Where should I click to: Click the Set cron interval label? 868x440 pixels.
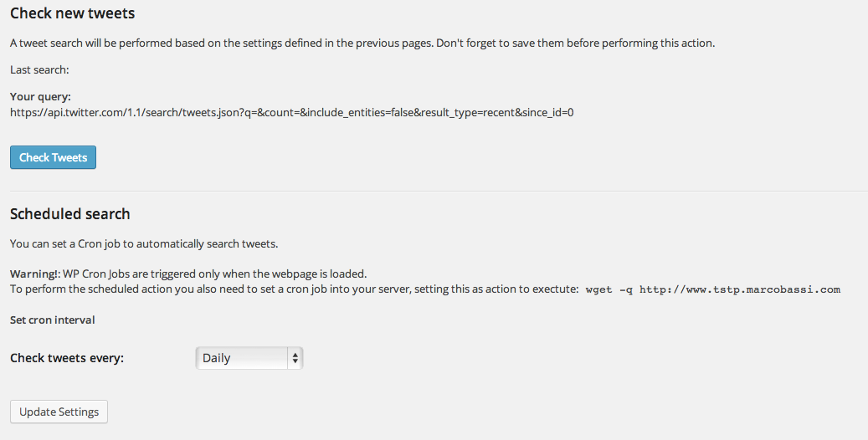coord(53,320)
